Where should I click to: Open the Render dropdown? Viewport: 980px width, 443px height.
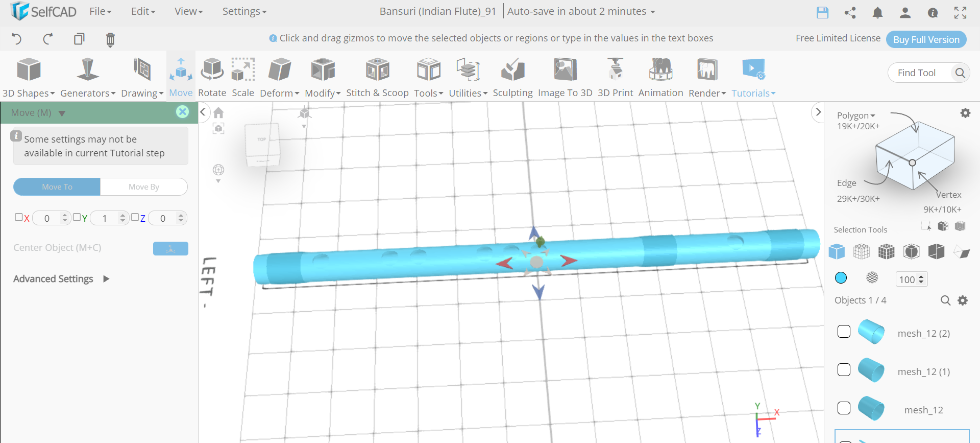[707, 77]
